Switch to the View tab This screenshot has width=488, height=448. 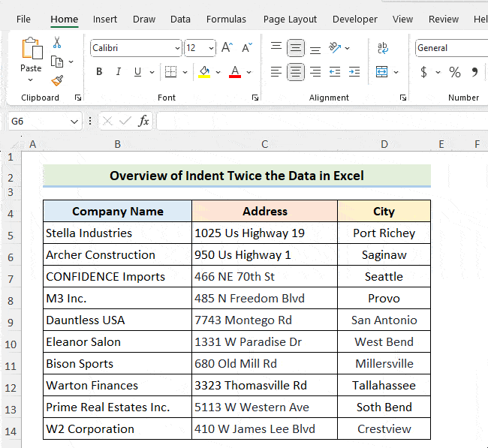[x=402, y=20]
